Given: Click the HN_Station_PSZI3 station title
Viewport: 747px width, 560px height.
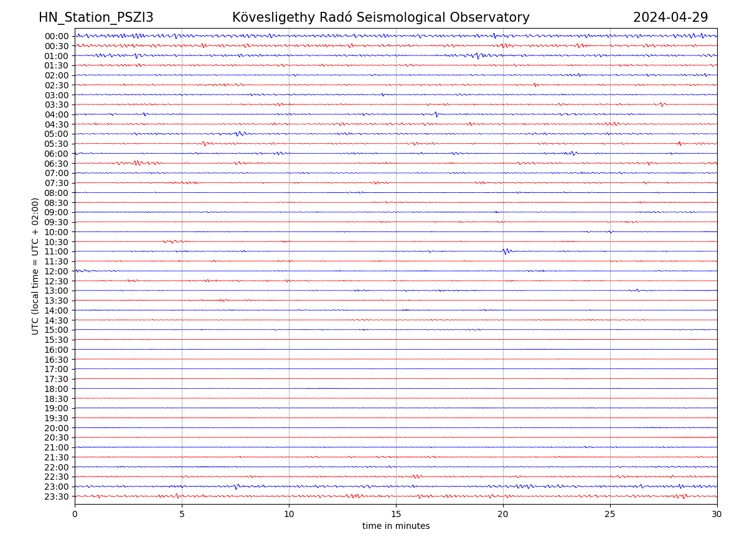Looking at the screenshot, I should click(x=96, y=17).
